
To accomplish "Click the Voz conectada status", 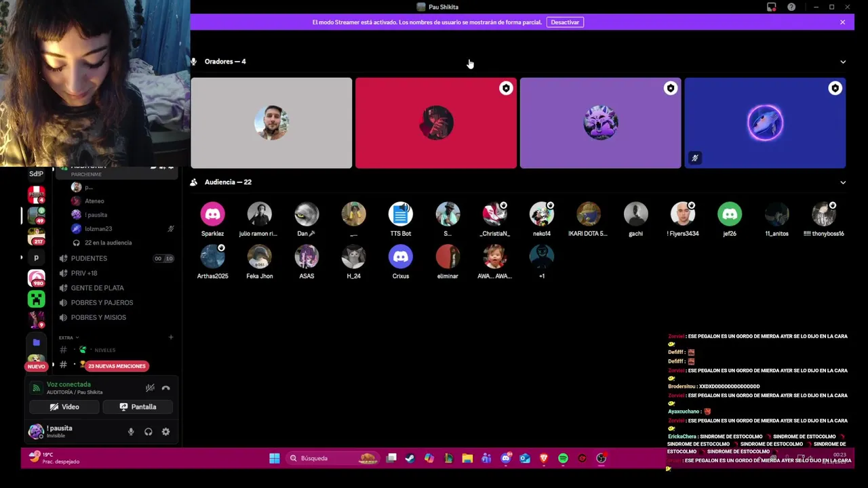I will point(68,384).
